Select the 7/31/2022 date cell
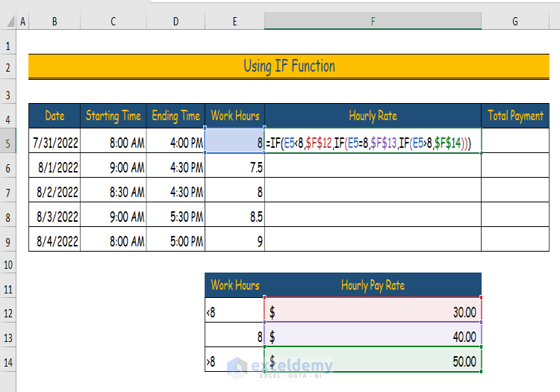 tap(55, 141)
